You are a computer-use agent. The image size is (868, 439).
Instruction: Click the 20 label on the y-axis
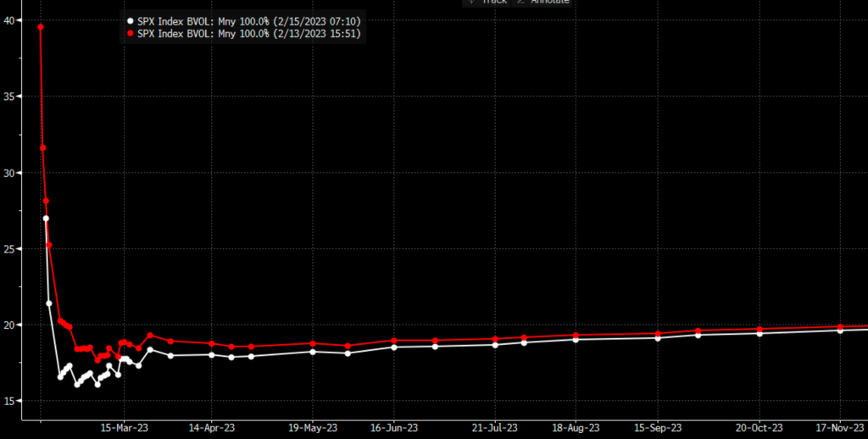tap(8, 325)
